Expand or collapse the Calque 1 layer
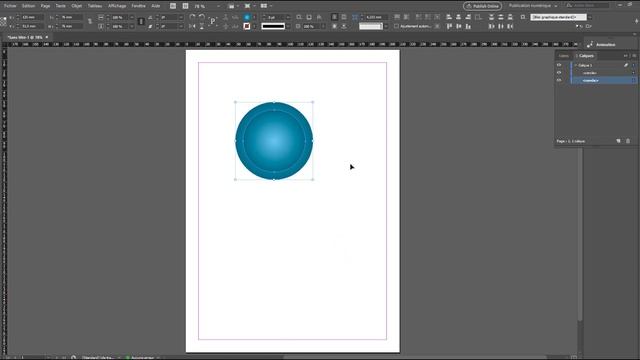Screen dimensions: 640x360 [x=576, y=65]
